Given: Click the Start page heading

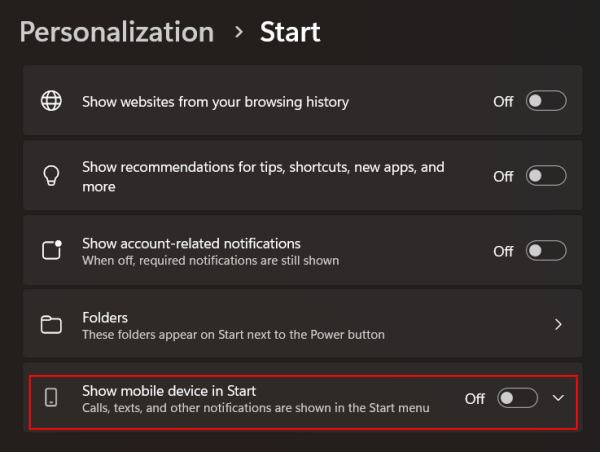Looking at the screenshot, I should 290,32.
